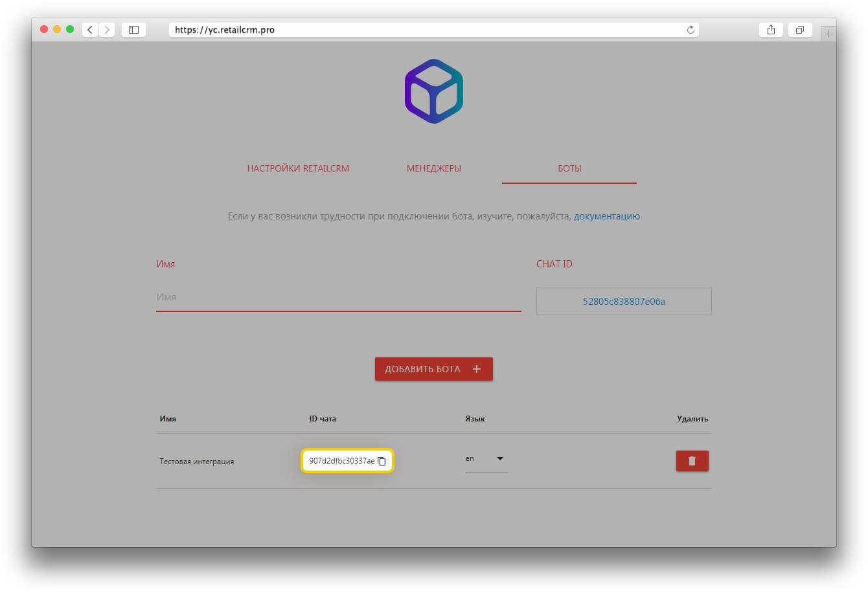
Task: Go back with the Safari back arrow
Action: coord(90,30)
